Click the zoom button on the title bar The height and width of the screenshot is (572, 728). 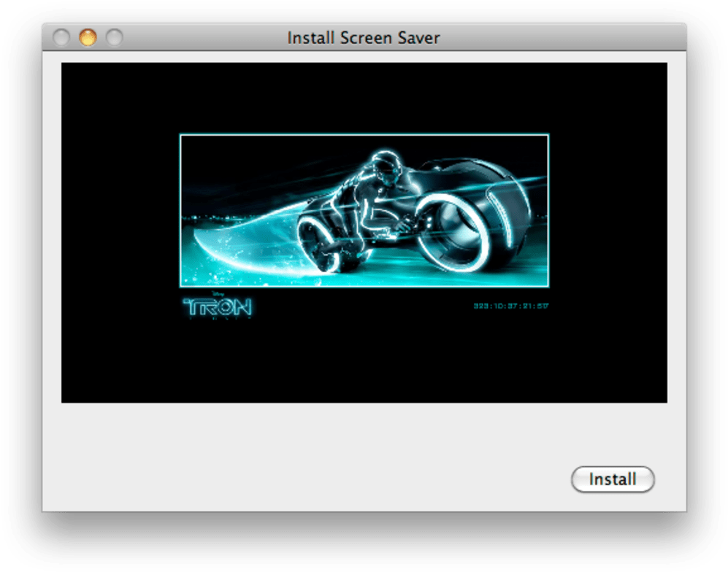click(x=115, y=36)
